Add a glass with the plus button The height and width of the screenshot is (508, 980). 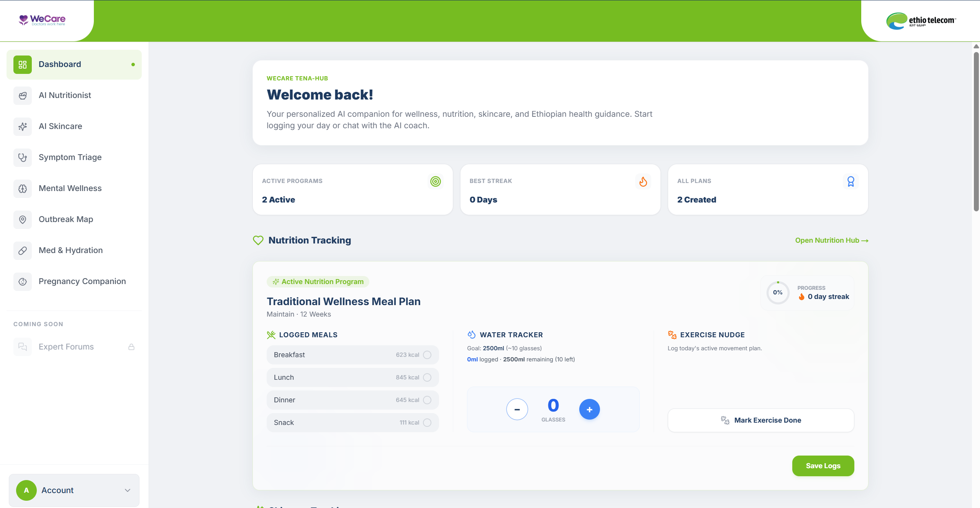coord(589,409)
